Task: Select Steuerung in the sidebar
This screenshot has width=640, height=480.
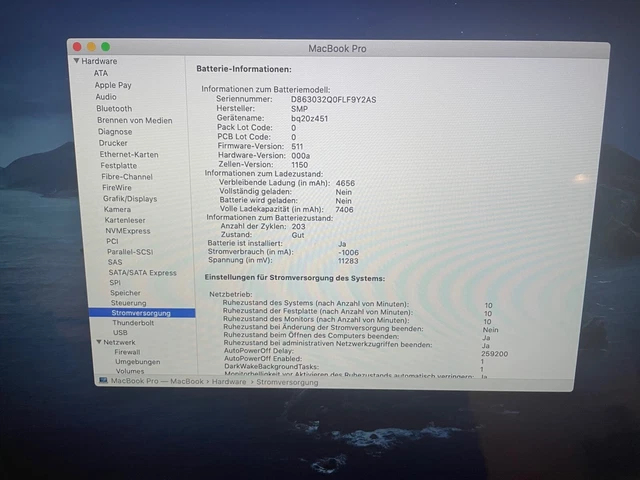Action: pos(129,303)
